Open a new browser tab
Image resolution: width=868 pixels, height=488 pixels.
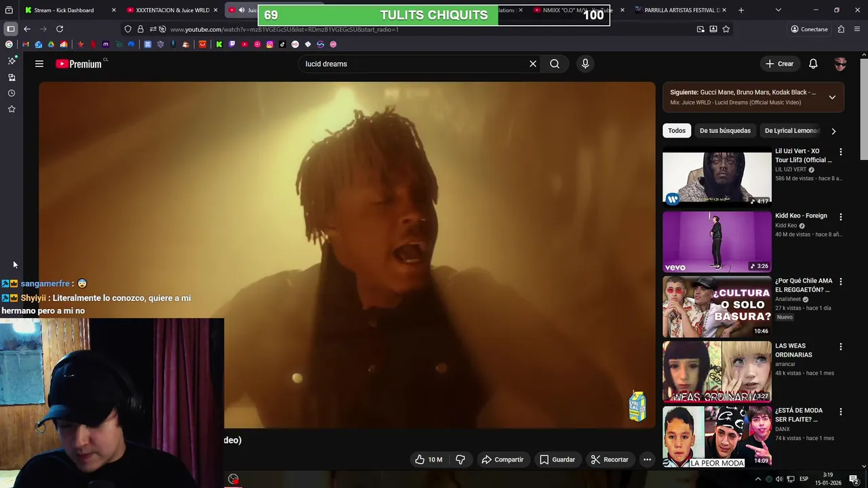(741, 10)
